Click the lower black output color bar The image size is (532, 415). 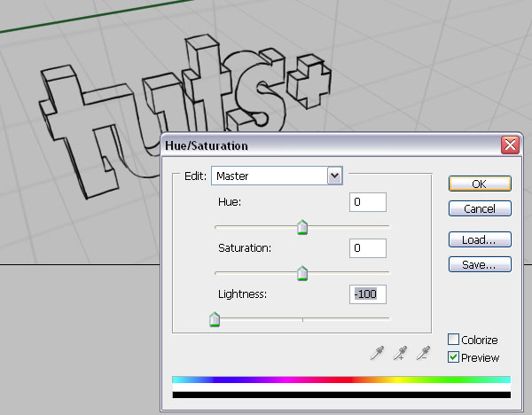pyautogui.click(x=341, y=395)
